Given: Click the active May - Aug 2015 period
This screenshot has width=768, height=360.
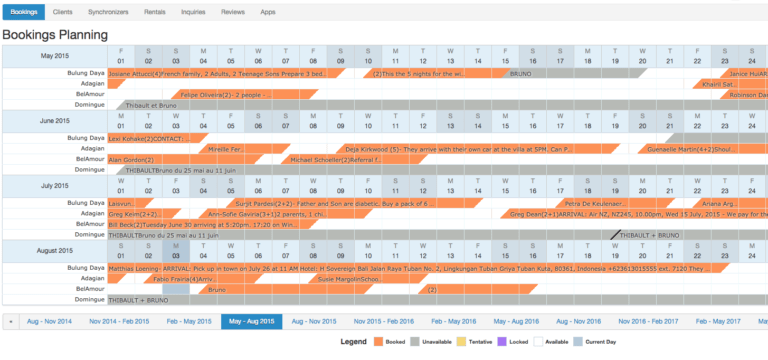Looking at the screenshot, I should (x=251, y=322).
